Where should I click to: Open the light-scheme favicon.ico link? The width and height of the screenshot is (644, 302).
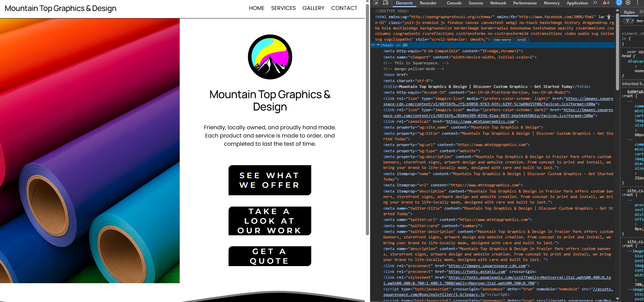[x=498, y=101]
